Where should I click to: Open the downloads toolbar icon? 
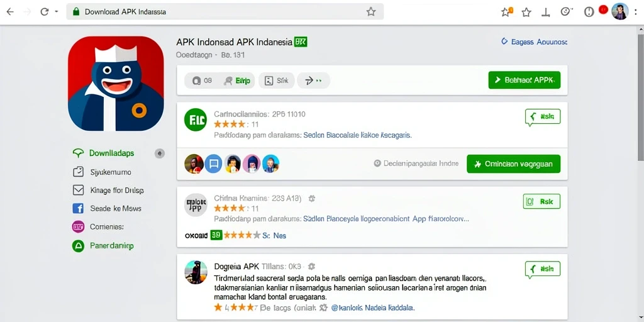point(546,13)
